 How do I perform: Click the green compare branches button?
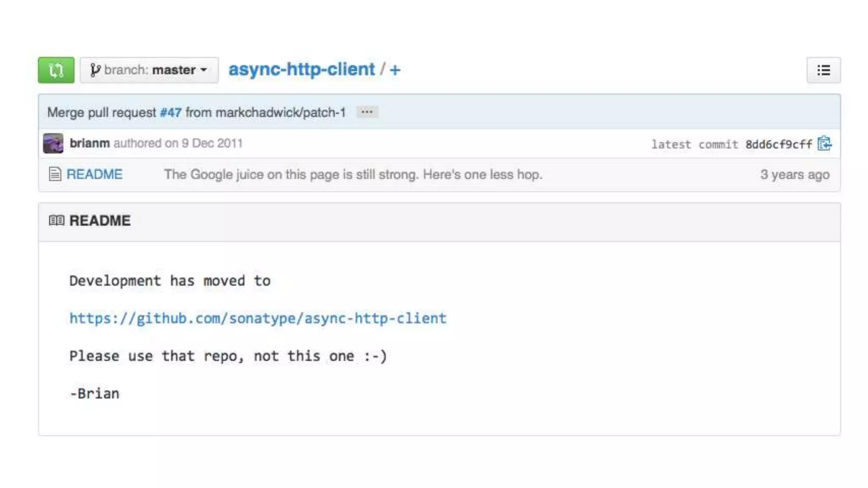coord(56,70)
